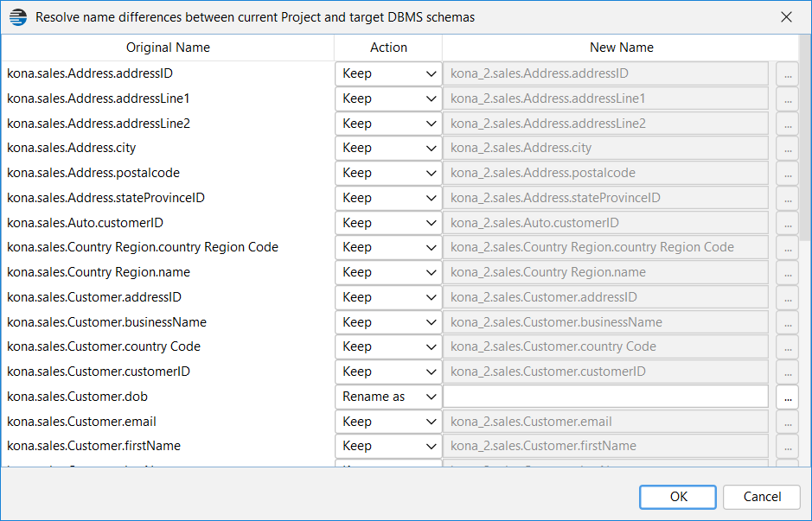Click browse ellipsis button for Address.stateProvinceID row

[787, 198]
